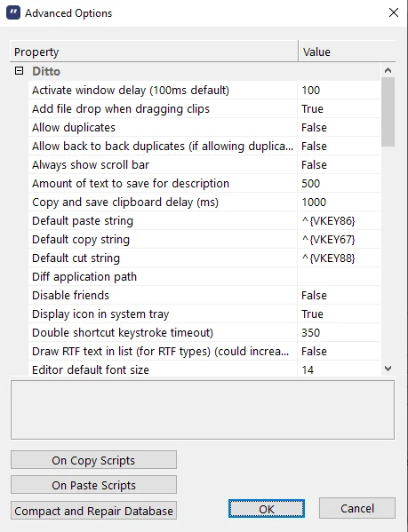Click the ^{VKEY86} paste string value
The height and width of the screenshot is (532, 408).
pyautogui.click(x=339, y=221)
